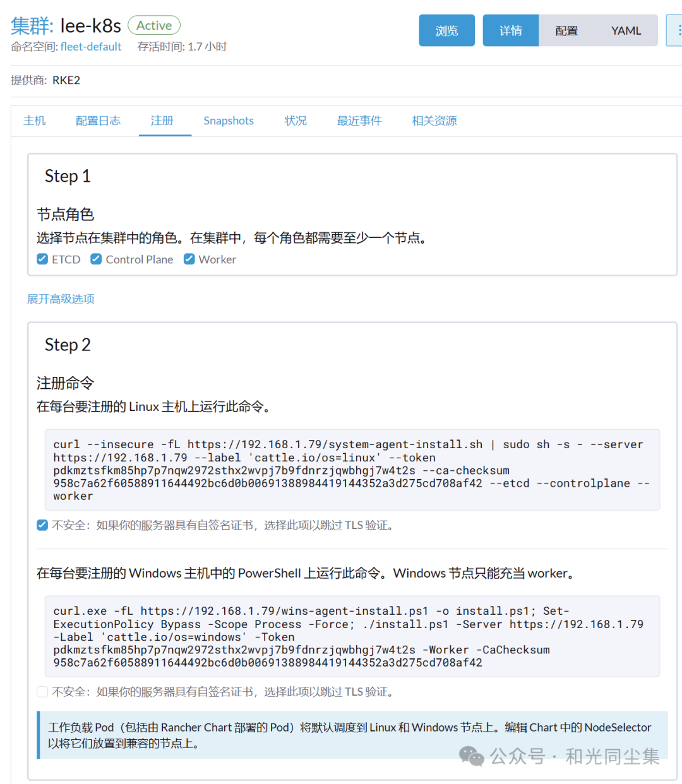The image size is (682, 784).
Task: Click the 注册命令 heading
Action: click(65, 383)
